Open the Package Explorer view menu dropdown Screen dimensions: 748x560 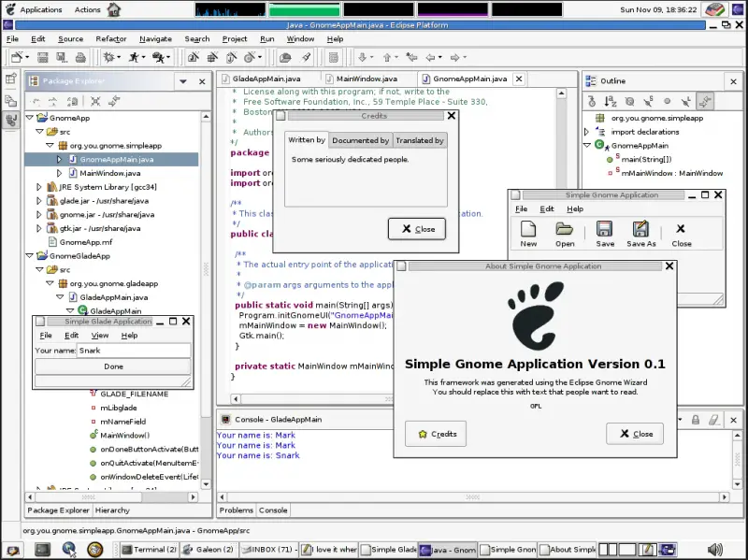pyautogui.click(x=182, y=81)
